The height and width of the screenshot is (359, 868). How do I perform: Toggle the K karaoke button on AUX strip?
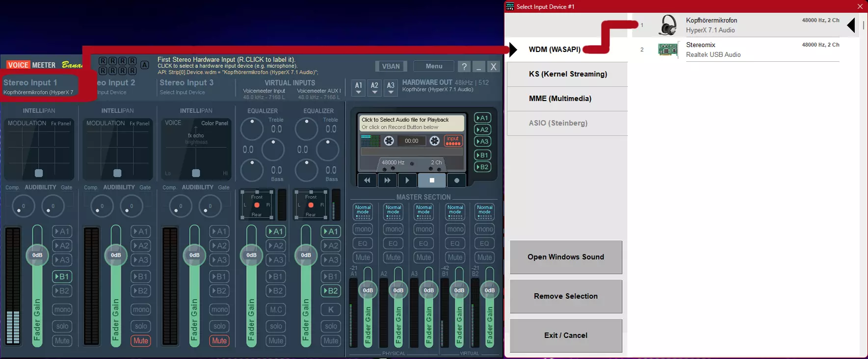(x=331, y=309)
